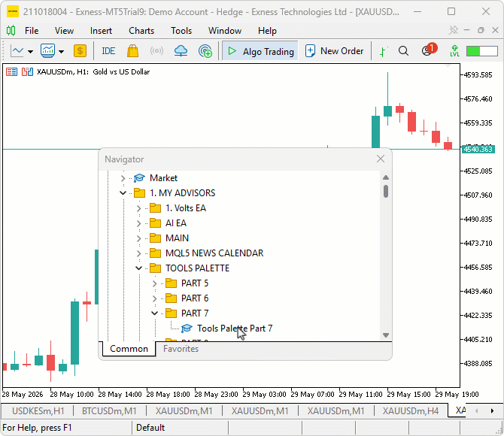Open the File menu
This screenshot has height=436, width=504.
coord(32,31)
